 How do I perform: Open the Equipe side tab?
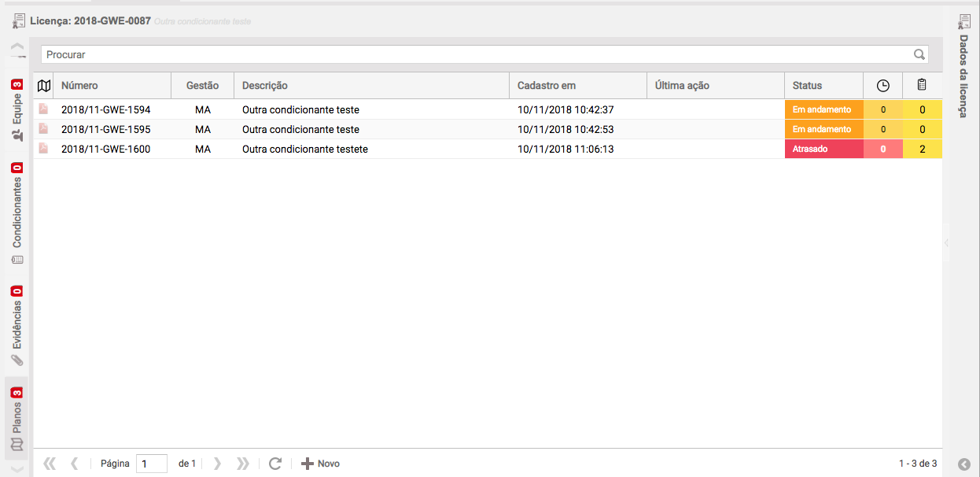click(x=17, y=110)
